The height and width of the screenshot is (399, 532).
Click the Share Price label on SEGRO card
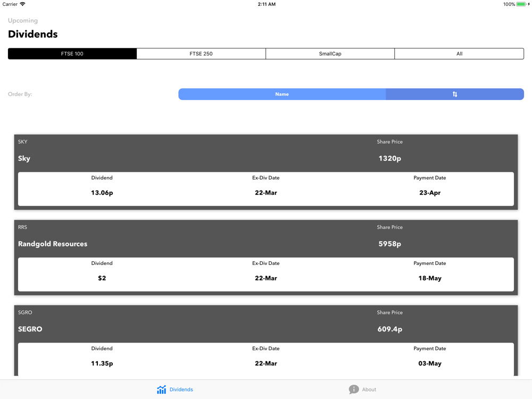[390, 312]
